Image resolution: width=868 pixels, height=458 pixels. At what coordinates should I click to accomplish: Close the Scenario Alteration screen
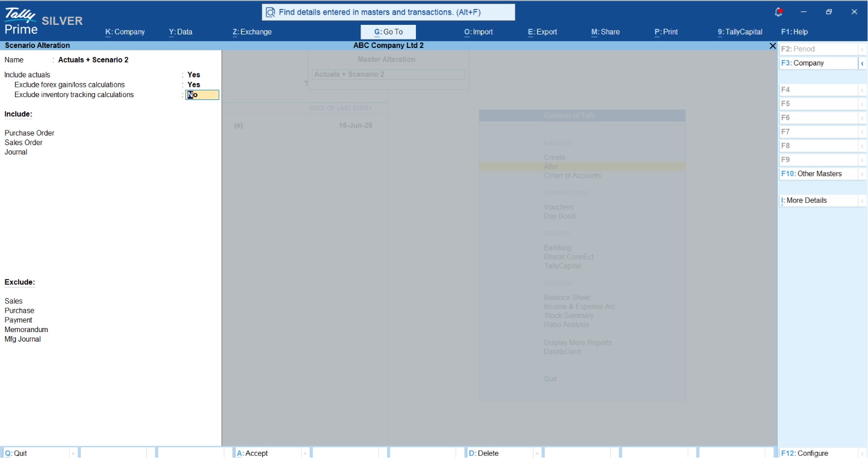pyautogui.click(x=772, y=46)
